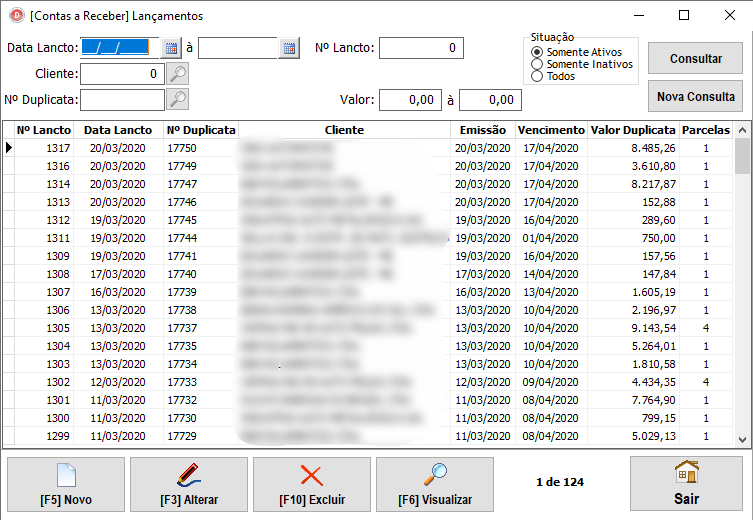Sort by Vencimento column header
Image resolution: width=753 pixels, height=520 pixels.
tap(551, 130)
